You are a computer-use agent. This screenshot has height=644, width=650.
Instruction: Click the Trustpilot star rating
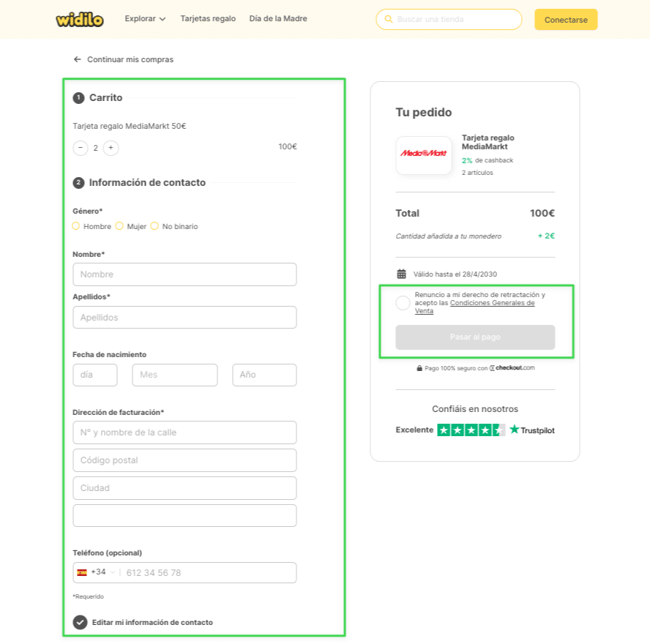(x=471, y=430)
